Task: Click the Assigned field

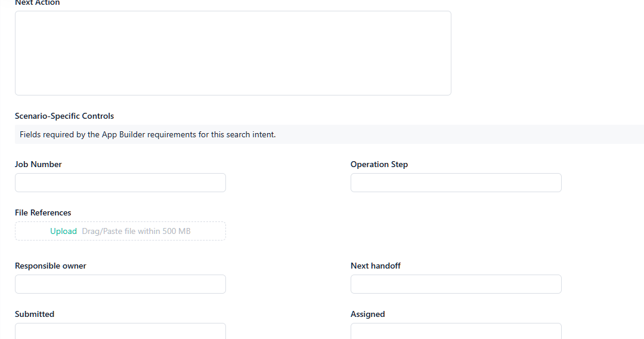Action: (456, 331)
